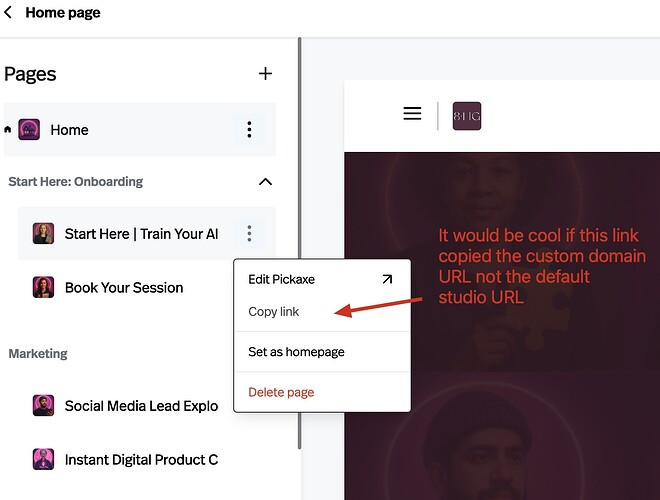This screenshot has height=500, width=660.
Task: Click the Instant Digital Product C avatar thumbnail
Action: click(43, 459)
